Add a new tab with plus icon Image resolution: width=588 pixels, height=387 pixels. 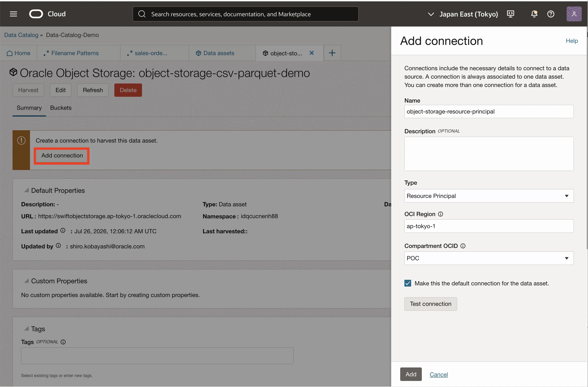(332, 53)
